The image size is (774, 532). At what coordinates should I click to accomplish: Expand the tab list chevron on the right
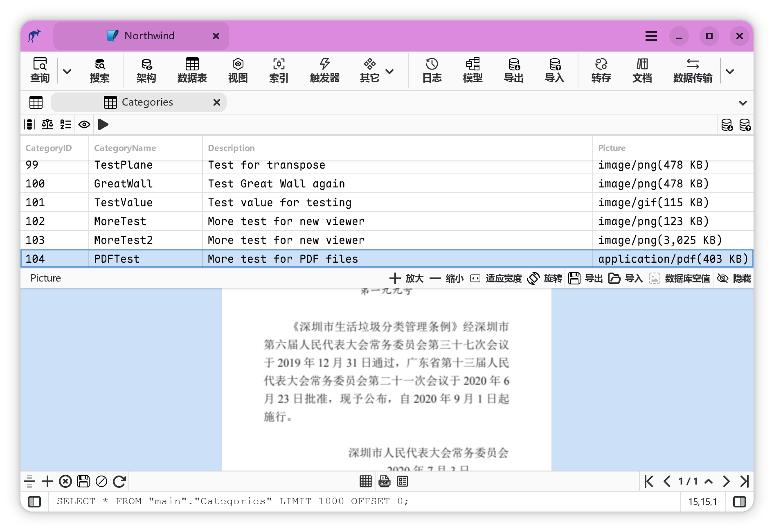click(742, 102)
